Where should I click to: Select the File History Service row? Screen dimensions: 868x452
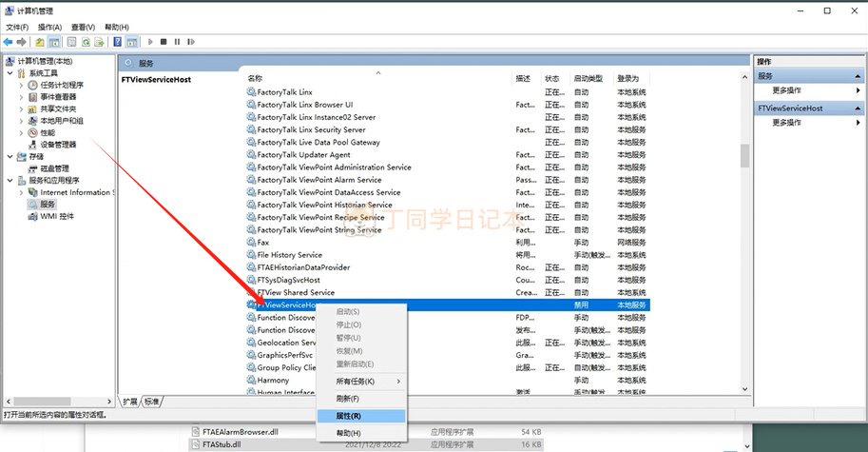click(448, 255)
